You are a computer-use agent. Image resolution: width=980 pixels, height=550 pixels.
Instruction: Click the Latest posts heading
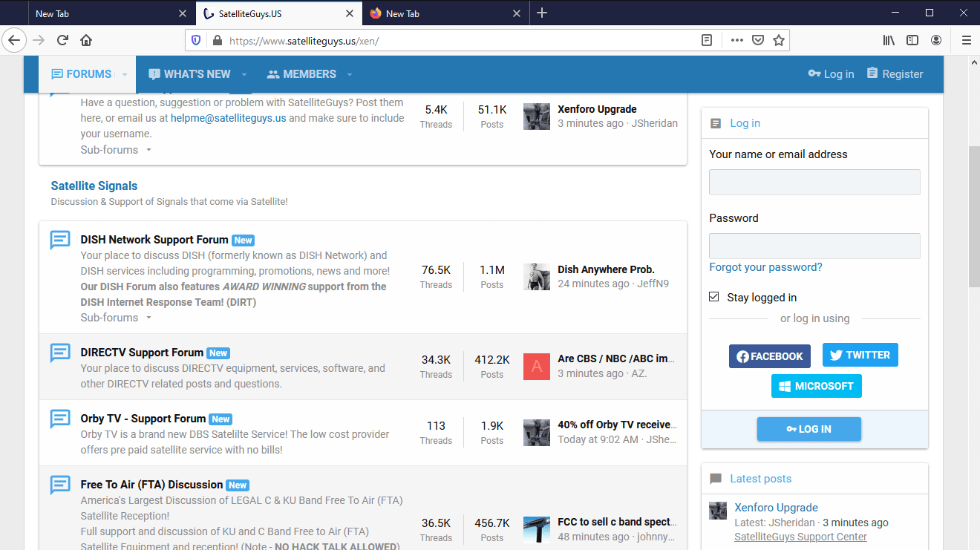760,479
